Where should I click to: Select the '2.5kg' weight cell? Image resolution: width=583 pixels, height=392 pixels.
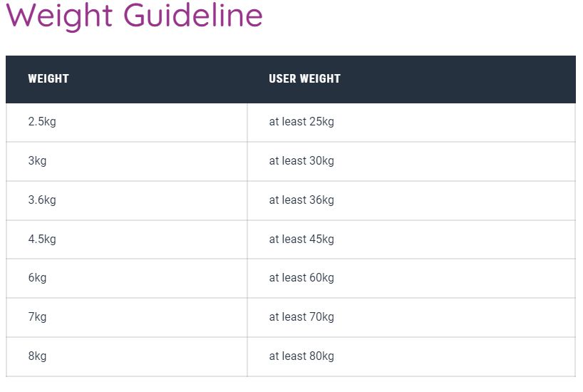42,122
